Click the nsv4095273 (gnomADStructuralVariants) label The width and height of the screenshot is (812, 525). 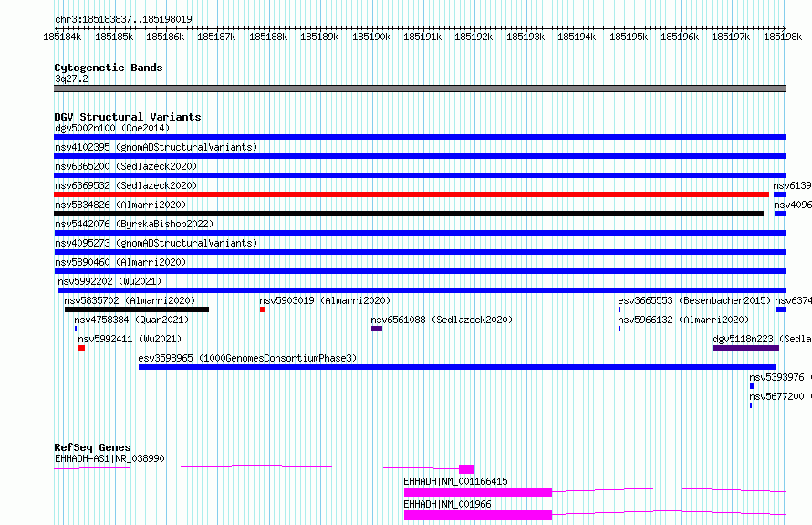click(x=156, y=243)
